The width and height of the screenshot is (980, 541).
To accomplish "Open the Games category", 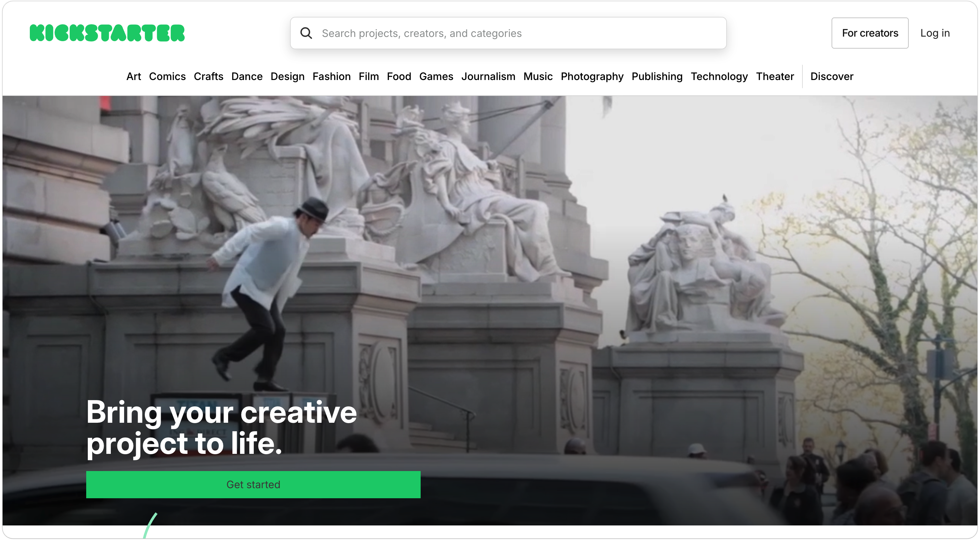I will [436, 76].
